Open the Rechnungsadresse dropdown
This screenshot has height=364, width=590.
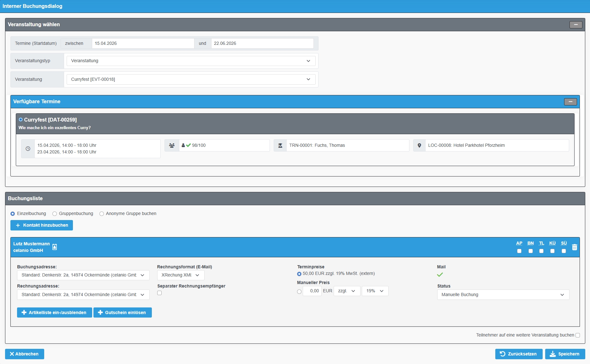click(x=83, y=295)
